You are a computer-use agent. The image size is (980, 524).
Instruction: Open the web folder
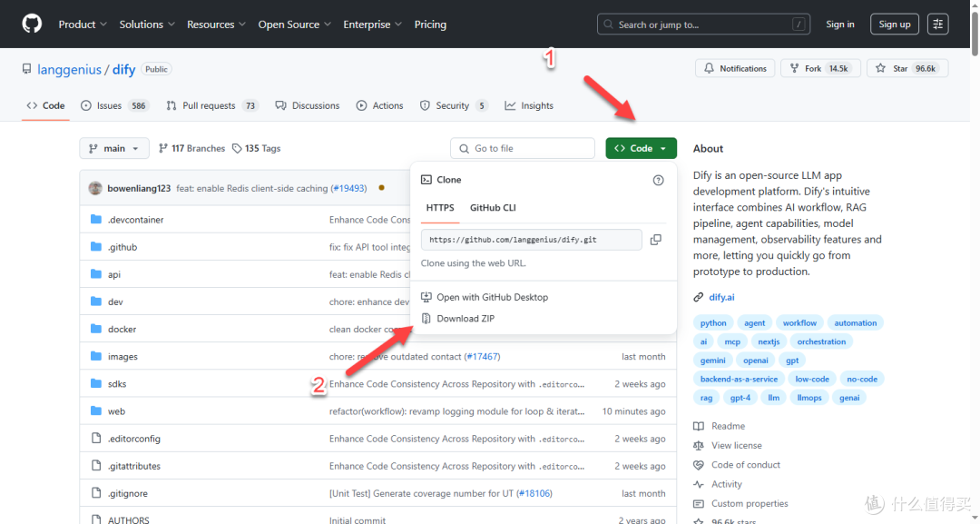pyautogui.click(x=116, y=411)
